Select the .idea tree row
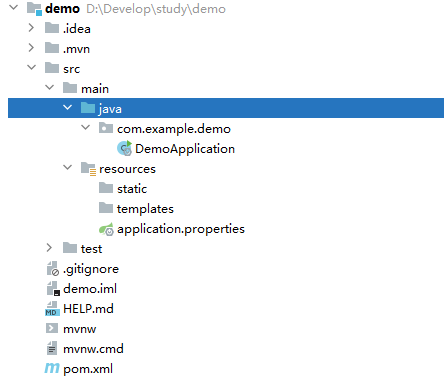 (226, 29)
